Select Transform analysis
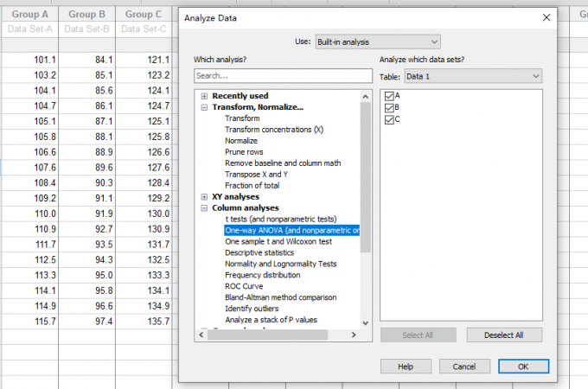This screenshot has height=389, width=588. pos(242,118)
